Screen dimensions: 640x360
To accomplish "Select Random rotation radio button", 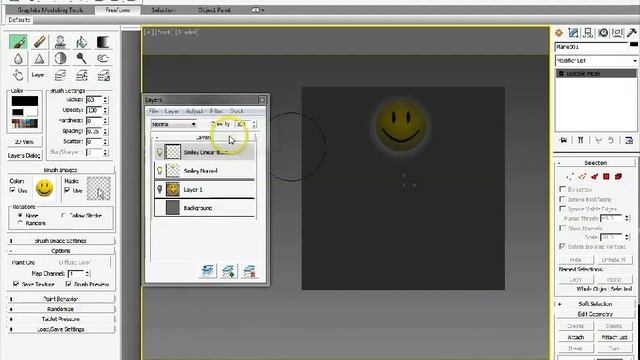I will point(20,223).
